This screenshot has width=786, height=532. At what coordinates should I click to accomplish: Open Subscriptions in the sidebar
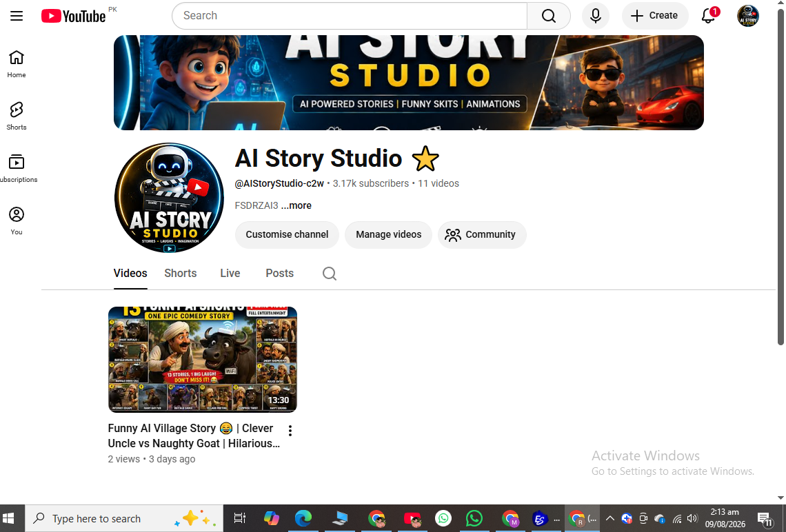tap(17, 169)
